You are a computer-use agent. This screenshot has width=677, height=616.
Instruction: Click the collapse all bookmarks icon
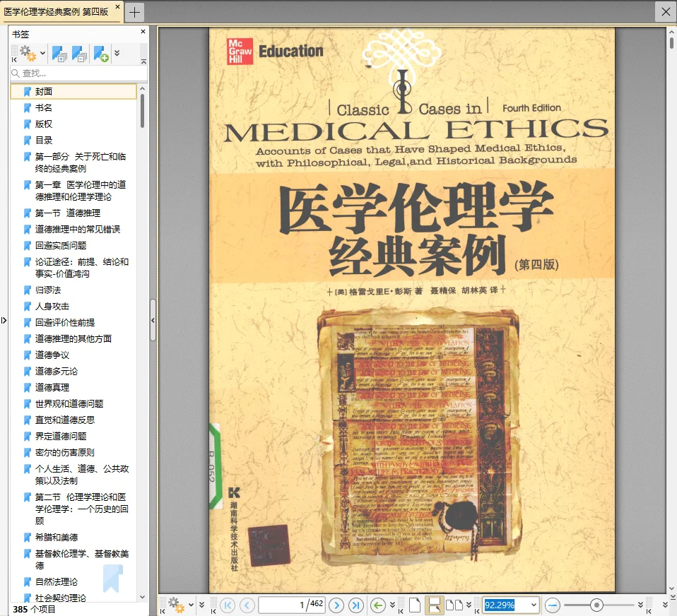(79, 54)
